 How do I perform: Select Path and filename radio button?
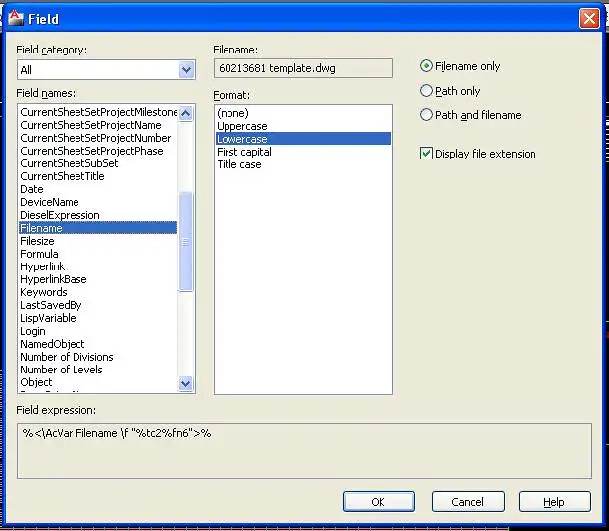click(426, 115)
